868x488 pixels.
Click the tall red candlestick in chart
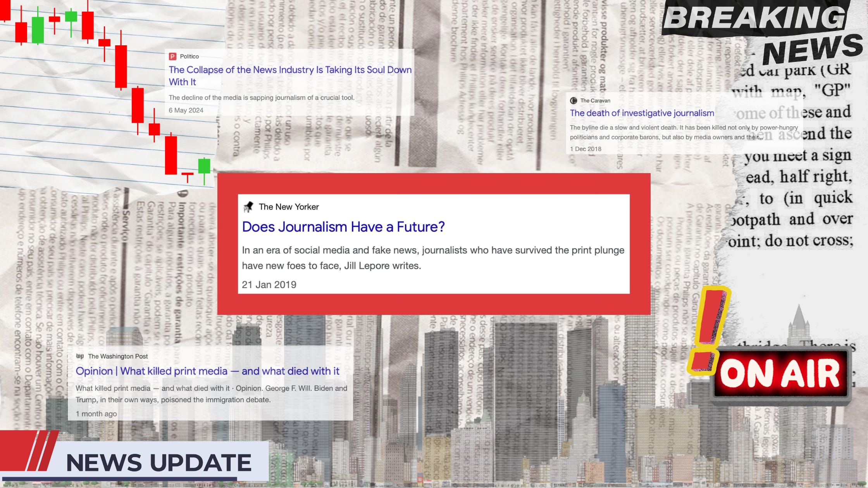(x=121, y=67)
